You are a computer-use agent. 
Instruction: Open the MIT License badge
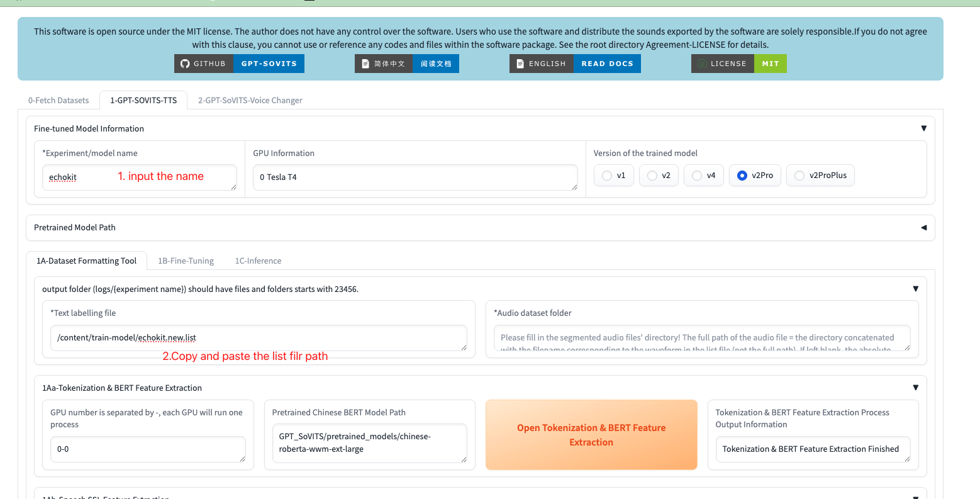[739, 64]
